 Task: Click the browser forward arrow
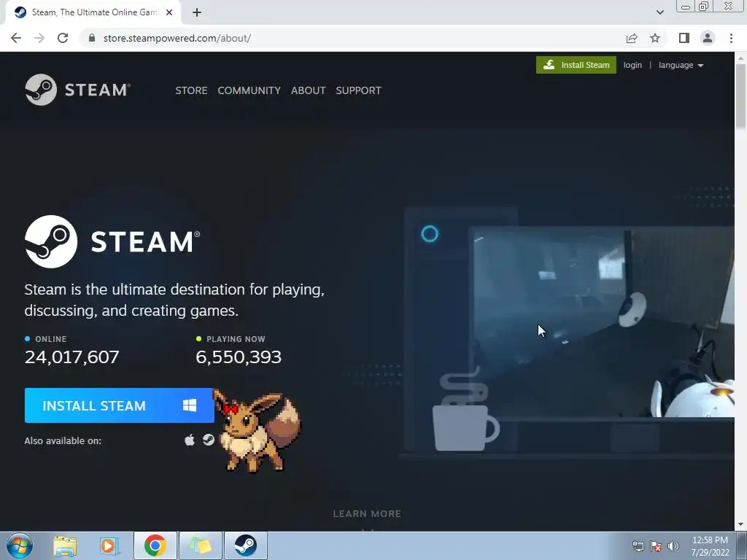tap(39, 38)
